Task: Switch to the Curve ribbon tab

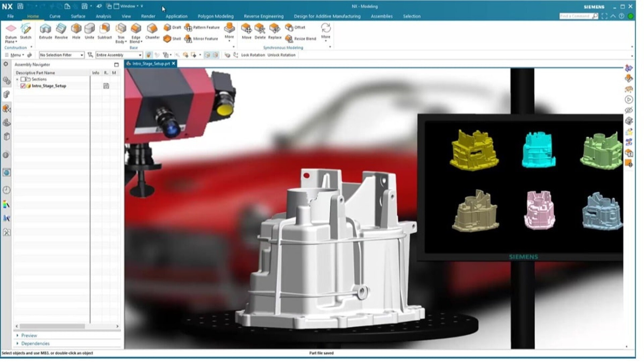Action: point(55,16)
